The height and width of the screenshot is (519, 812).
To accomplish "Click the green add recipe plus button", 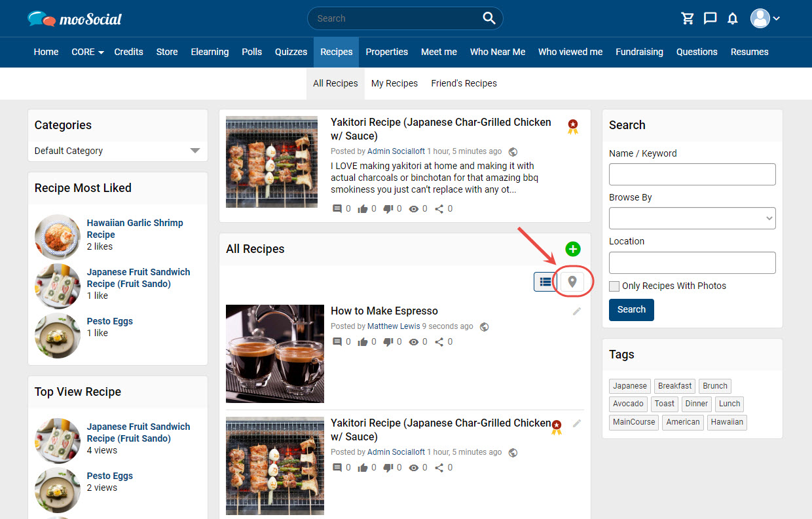I will tap(573, 249).
